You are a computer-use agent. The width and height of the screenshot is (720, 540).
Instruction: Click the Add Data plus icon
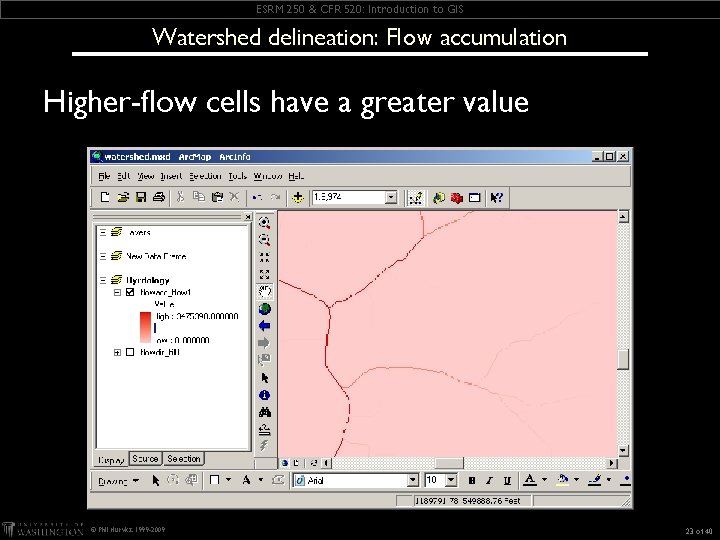[x=298, y=197]
